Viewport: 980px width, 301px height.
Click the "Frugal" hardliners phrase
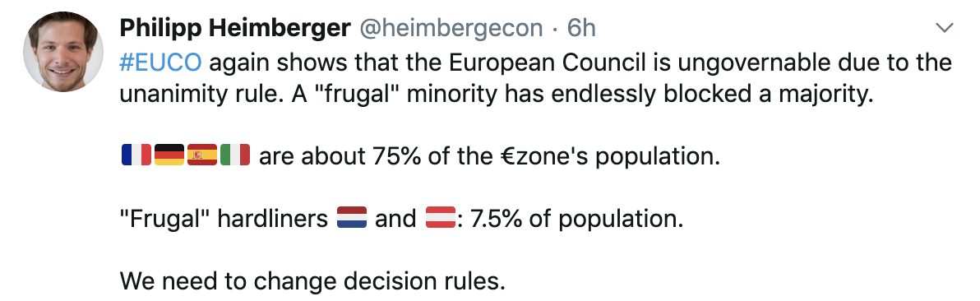coord(224,219)
